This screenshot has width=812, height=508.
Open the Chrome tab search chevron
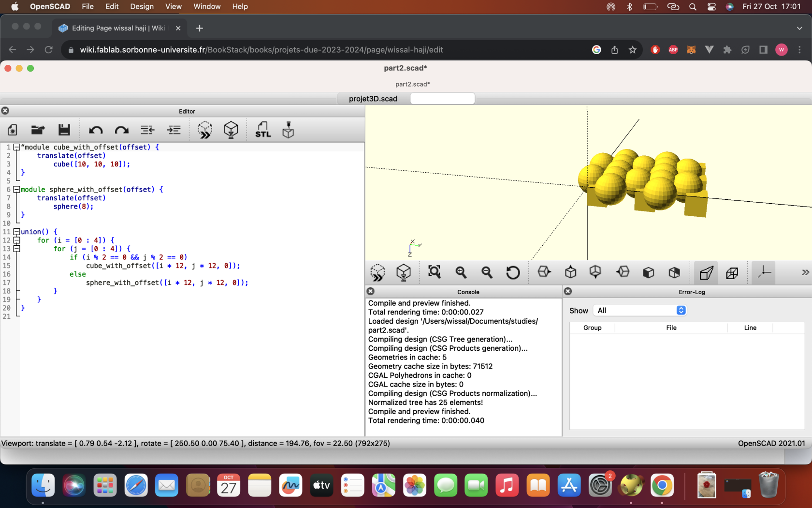(799, 28)
